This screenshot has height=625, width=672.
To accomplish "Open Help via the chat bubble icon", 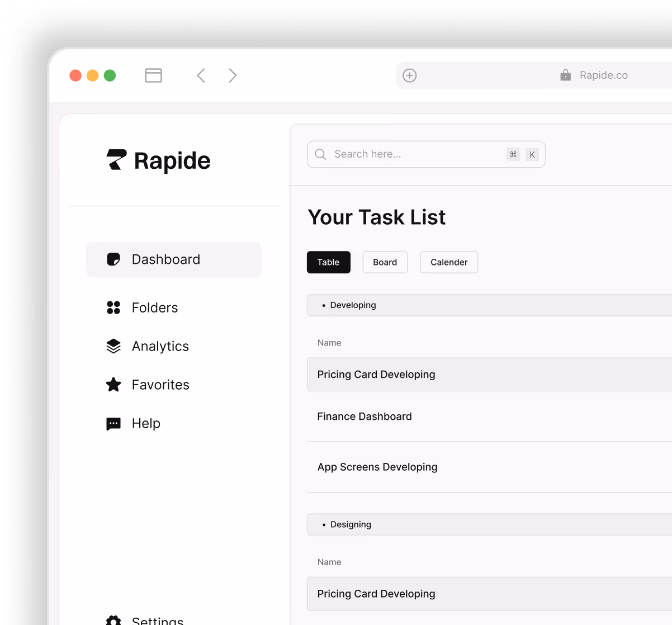I will (113, 423).
